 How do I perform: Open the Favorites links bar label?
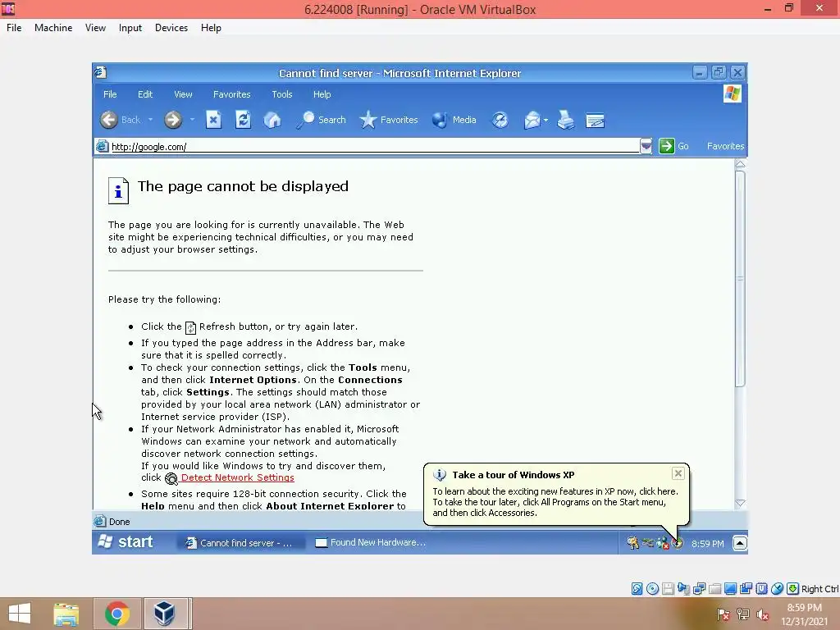pyautogui.click(x=725, y=146)
